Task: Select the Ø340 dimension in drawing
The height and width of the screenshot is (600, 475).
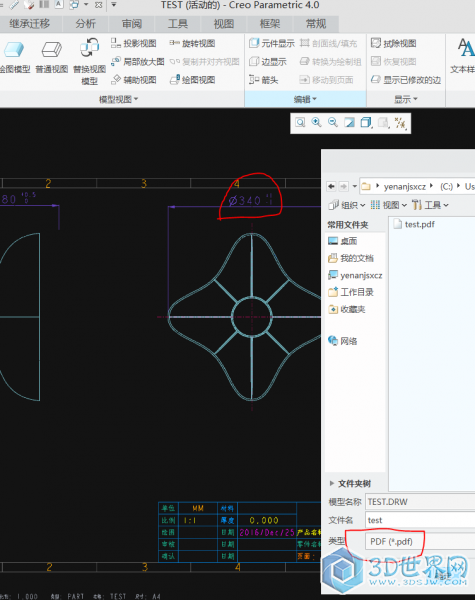Action: click(x=250, y=200)
